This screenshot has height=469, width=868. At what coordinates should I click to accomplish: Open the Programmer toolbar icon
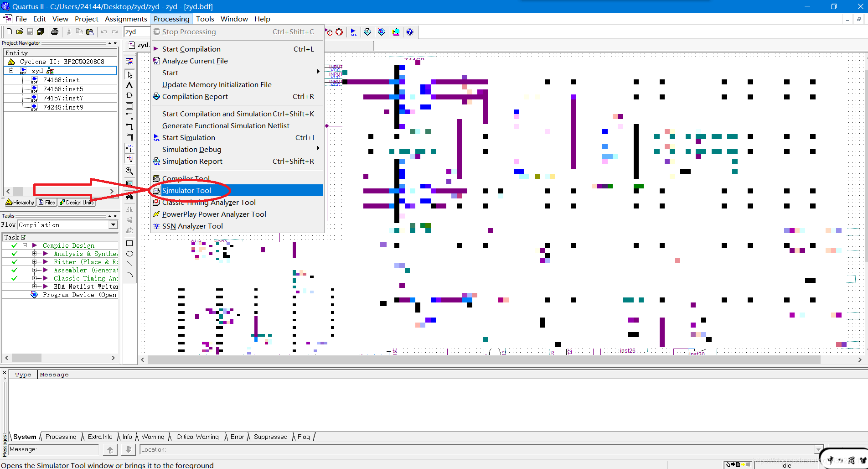pyautogui.click(x=382, y=32)
